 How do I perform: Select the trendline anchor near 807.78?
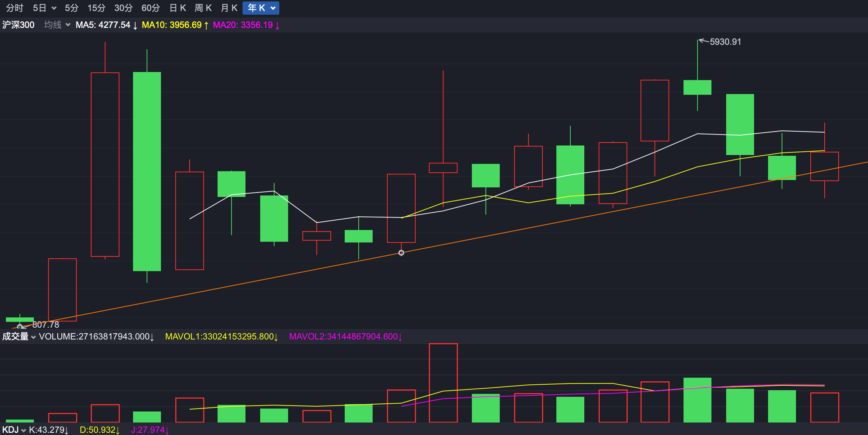point(20,327)
